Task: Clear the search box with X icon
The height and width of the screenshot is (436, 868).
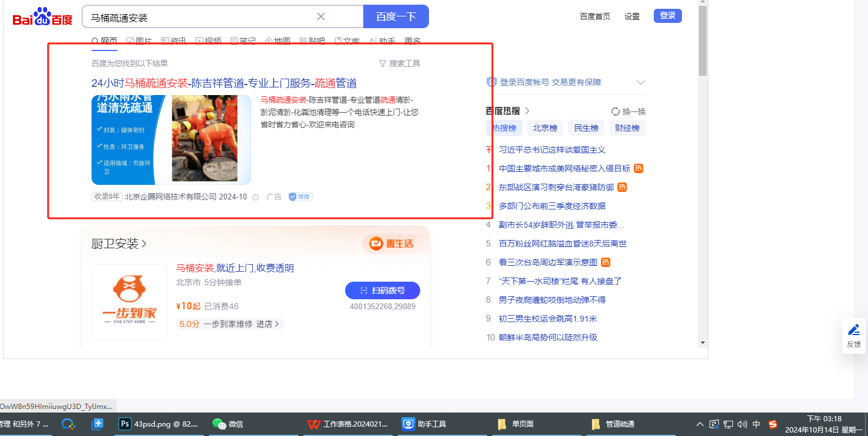Action: [321, 16]
